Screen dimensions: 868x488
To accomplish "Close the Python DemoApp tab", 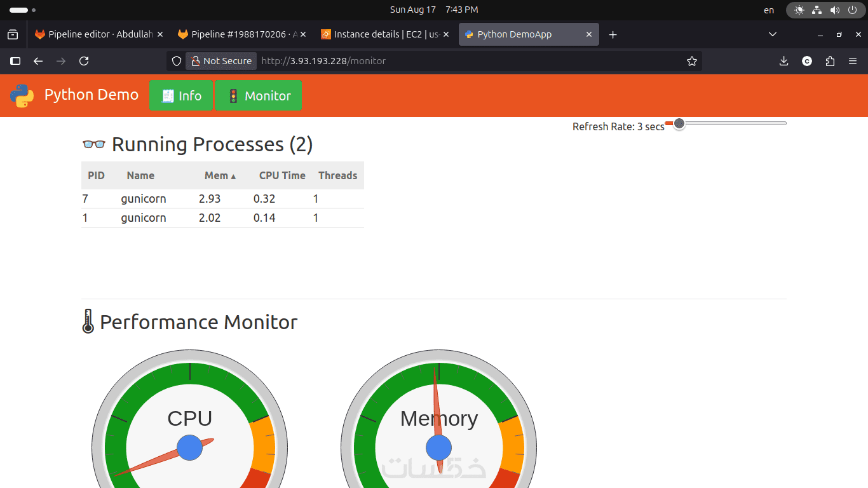I will point(589,34).
